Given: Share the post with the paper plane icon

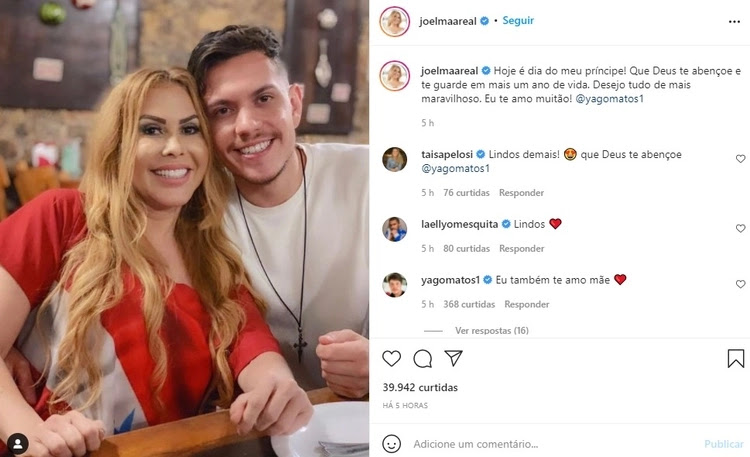Looking at the screenshot, I should pos(453,358).
